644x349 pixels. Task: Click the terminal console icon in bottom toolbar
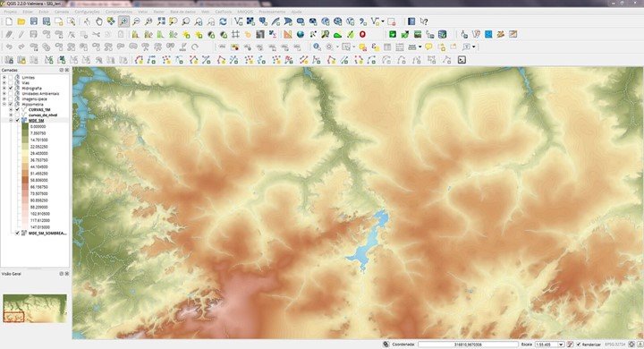tap(462, 60)
